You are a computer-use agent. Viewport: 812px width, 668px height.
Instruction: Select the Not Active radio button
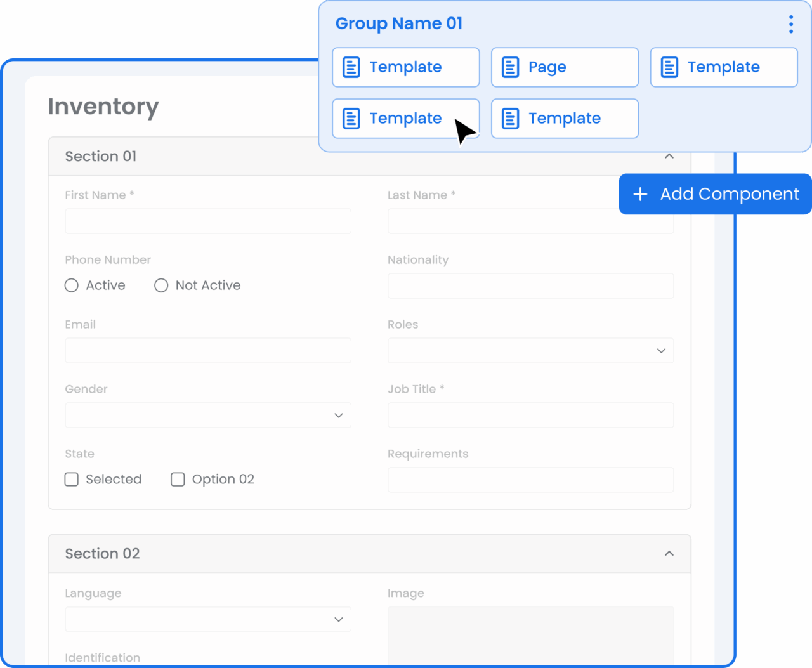(161, 285)
